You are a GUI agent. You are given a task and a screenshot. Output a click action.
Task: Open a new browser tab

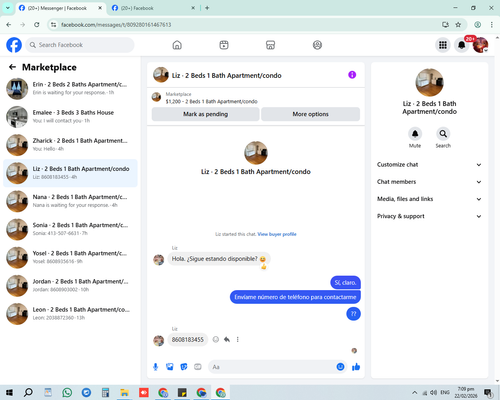tap(207, 8)
